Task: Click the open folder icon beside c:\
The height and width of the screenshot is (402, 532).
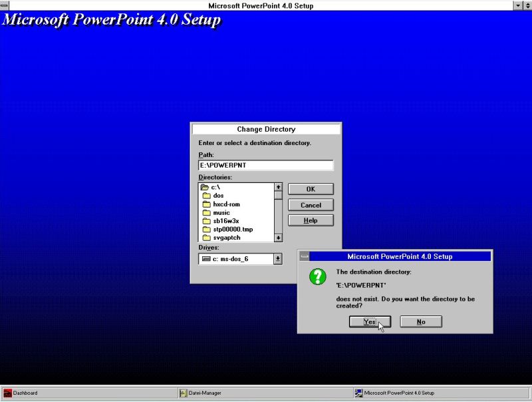Action: tap(205, 187)
